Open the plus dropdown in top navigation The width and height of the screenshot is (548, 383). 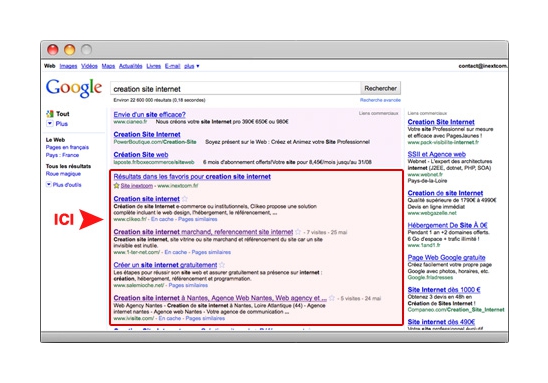click(x=192, y=66)
